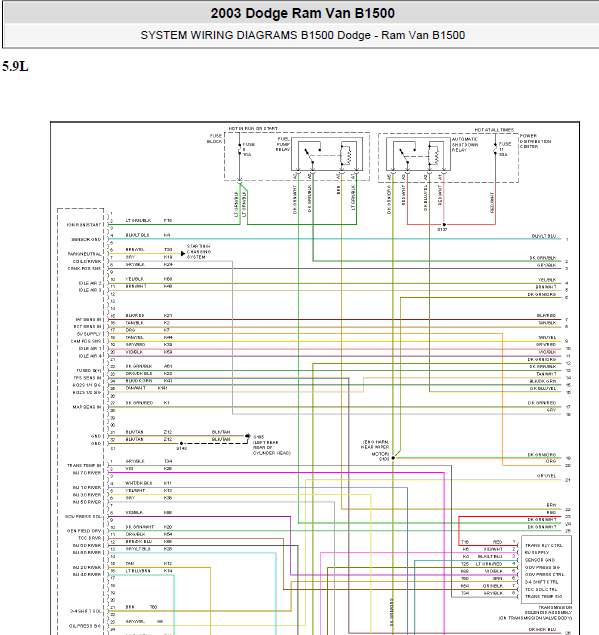
Task: Click the Fuel Pump Relay switch symbol
Action: [x=311, y=155]
